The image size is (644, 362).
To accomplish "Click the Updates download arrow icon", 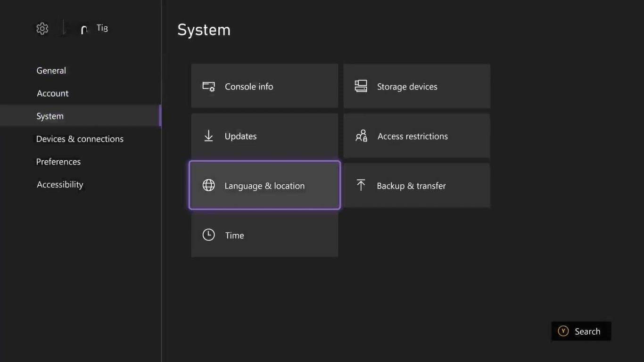I will tap(208, 136).
